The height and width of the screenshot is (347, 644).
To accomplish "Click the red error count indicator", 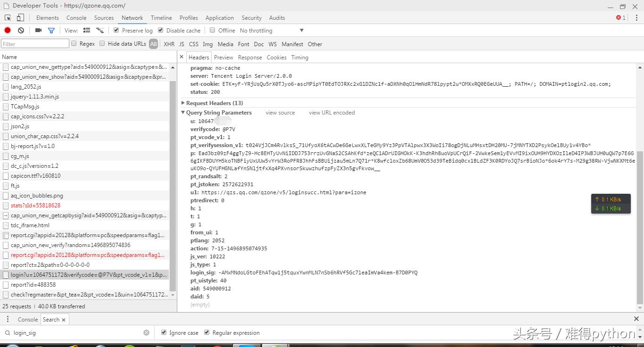I will tap(621, 18).
